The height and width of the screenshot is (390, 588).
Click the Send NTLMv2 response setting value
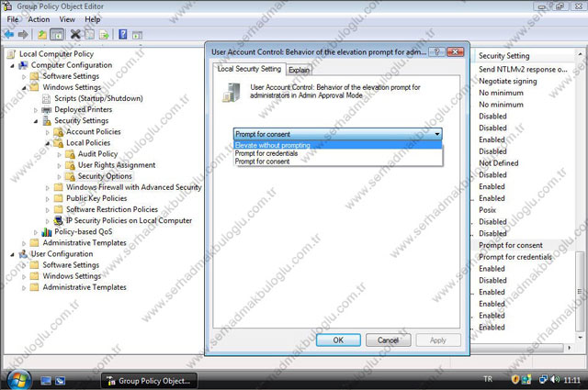523,70
